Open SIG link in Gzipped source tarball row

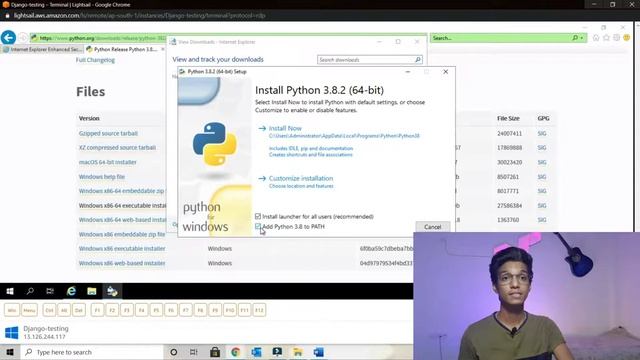coord(542,133)
